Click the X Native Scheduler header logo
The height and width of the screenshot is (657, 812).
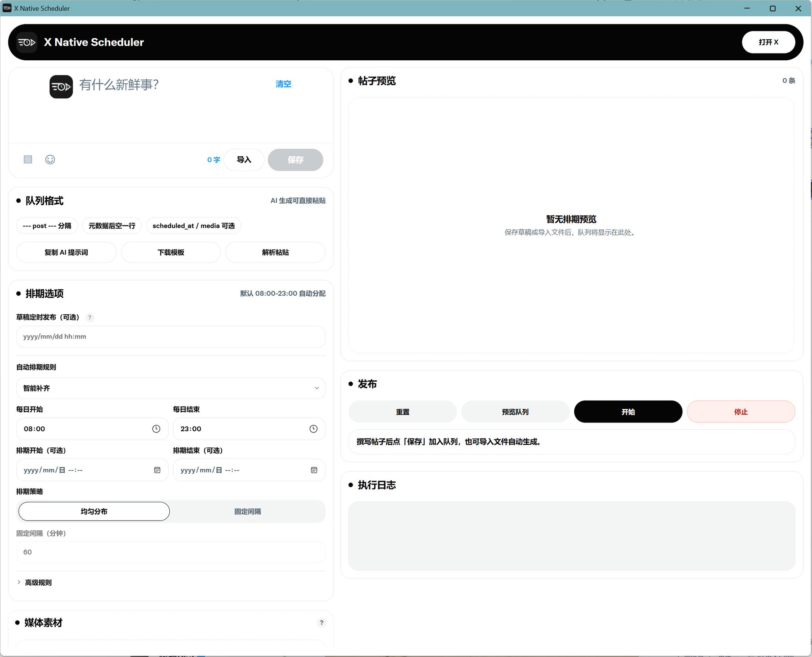click(27, 42)
